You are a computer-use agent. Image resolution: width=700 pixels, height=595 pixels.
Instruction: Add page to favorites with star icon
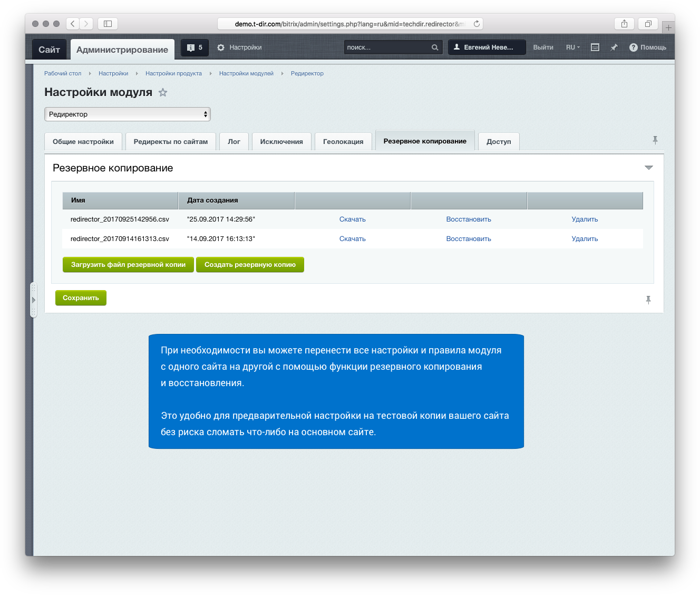pos(163,93)
